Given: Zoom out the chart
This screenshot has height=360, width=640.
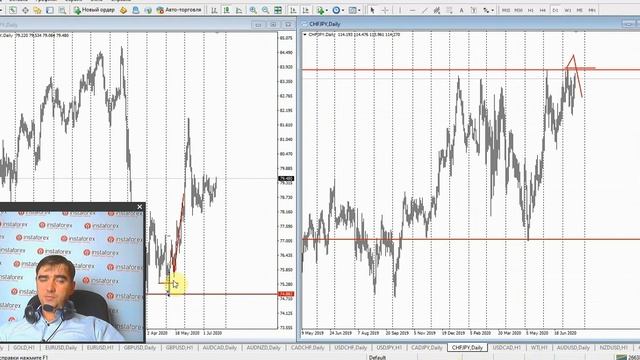Looking at the screenshot, I should point(265,10).
